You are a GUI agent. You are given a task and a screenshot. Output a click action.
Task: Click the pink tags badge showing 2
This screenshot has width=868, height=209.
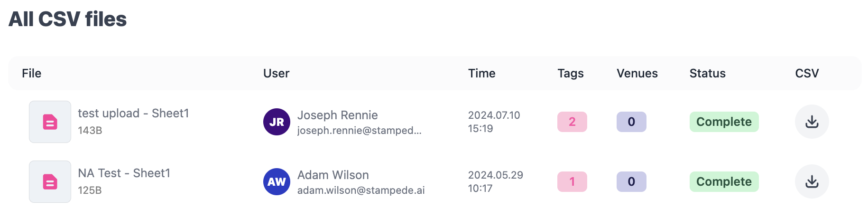tap(572, 122)
